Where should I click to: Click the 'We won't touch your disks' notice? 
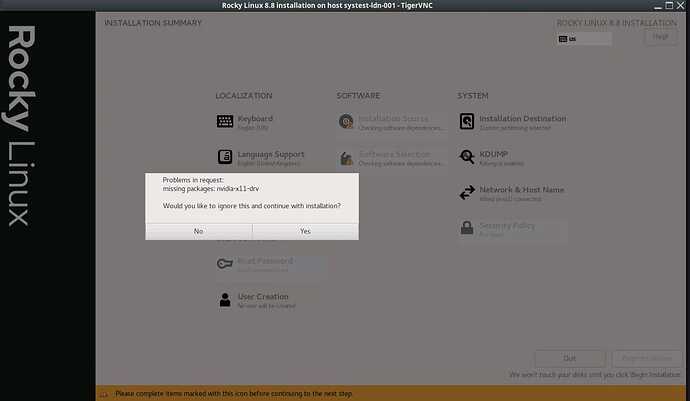[x=595, y=375]
